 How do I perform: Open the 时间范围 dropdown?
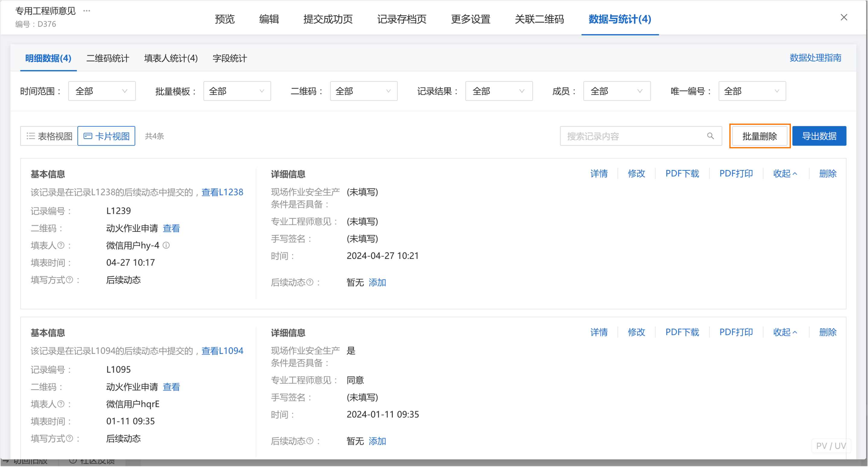coord(102,91)
